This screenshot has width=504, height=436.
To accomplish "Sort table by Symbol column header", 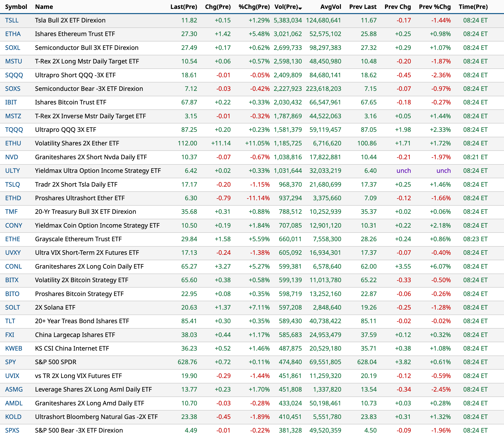I will [16, 7].
